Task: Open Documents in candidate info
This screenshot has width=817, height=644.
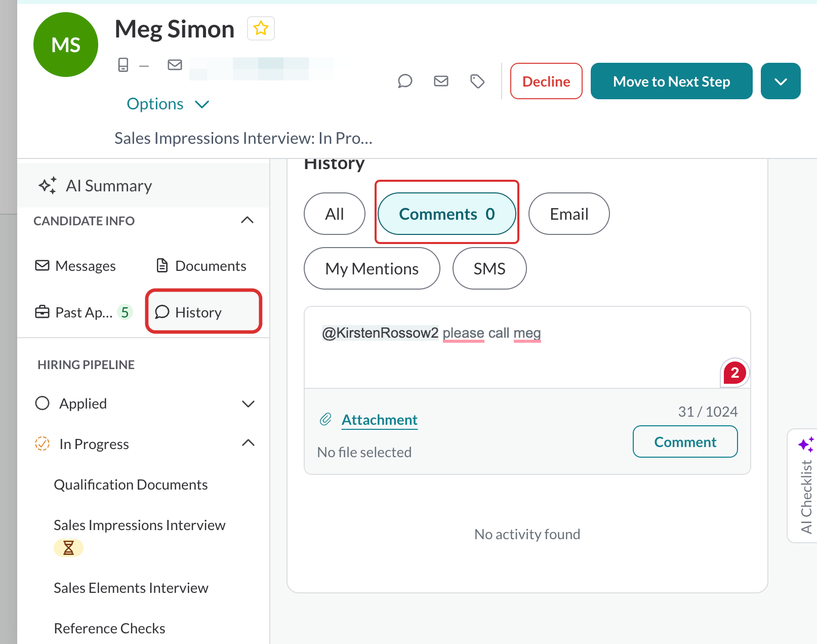Action: coord(201,266)
